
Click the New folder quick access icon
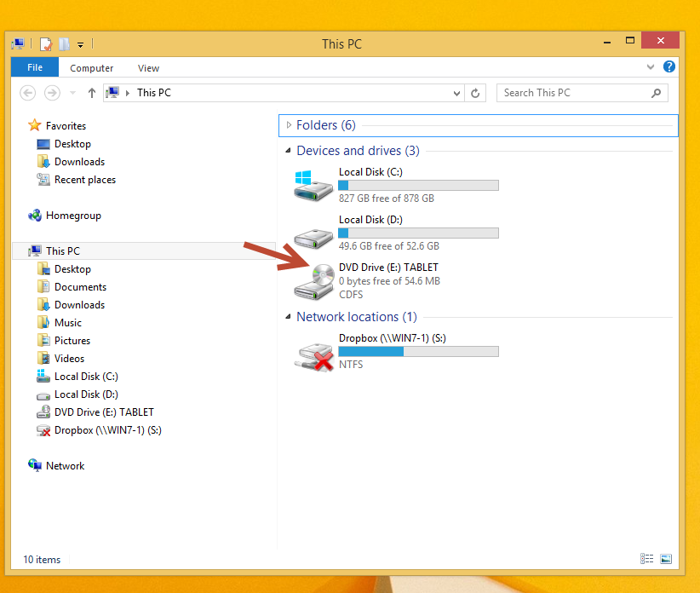point(64,43)
